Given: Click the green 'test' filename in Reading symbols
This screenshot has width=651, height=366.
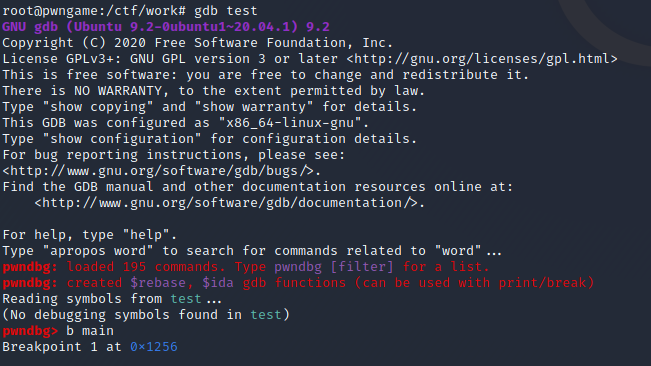Looking at the screenshot, I should [x=186, y=299].
